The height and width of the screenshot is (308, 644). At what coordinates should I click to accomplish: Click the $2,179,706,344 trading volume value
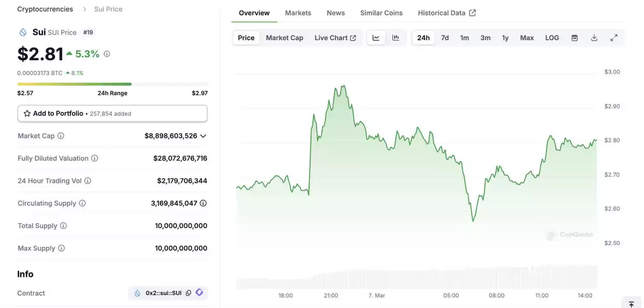pyautogui.click(x=182, y=181)
